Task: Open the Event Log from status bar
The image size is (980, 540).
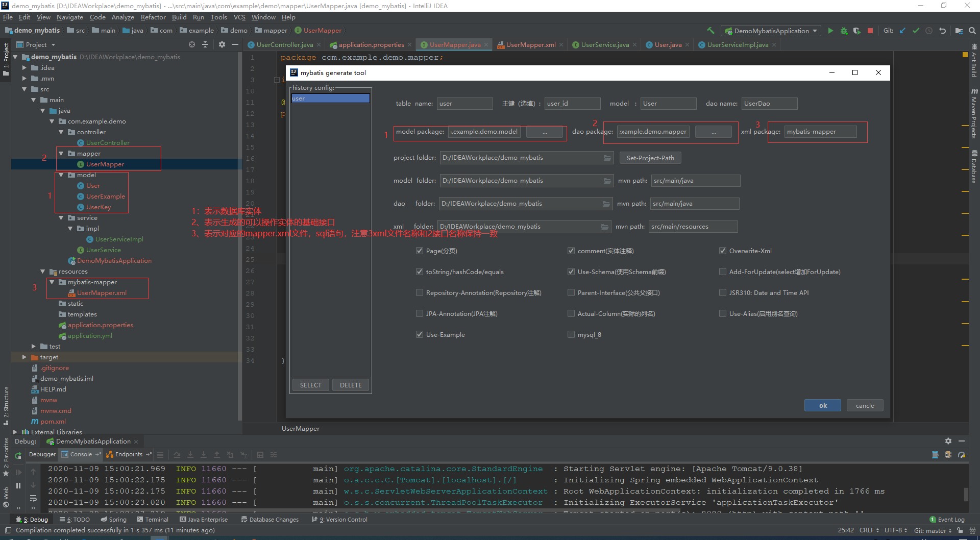Action: 947,520
